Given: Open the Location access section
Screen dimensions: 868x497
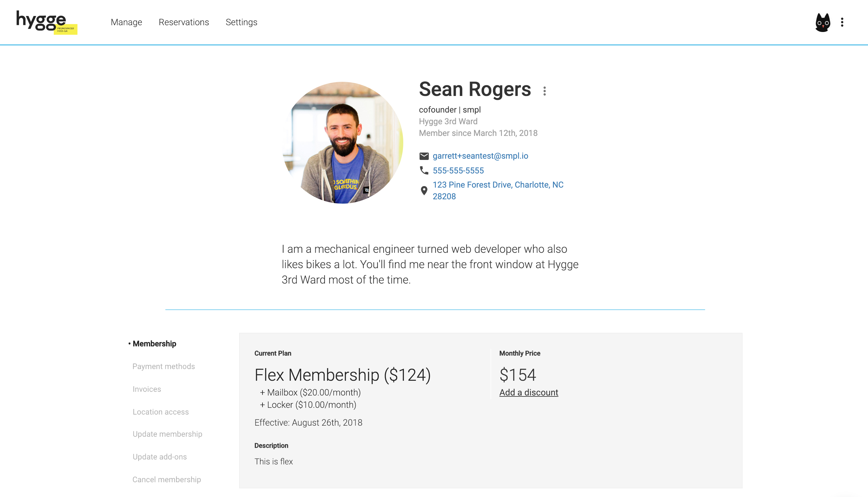Looking at the screenshot, I should 160,412.
